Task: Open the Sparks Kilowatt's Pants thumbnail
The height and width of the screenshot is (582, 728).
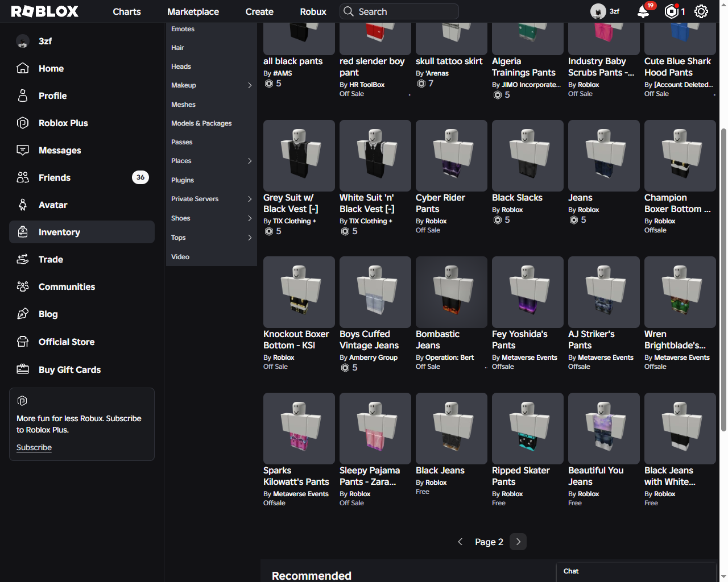Action: [x=299, y=429]
